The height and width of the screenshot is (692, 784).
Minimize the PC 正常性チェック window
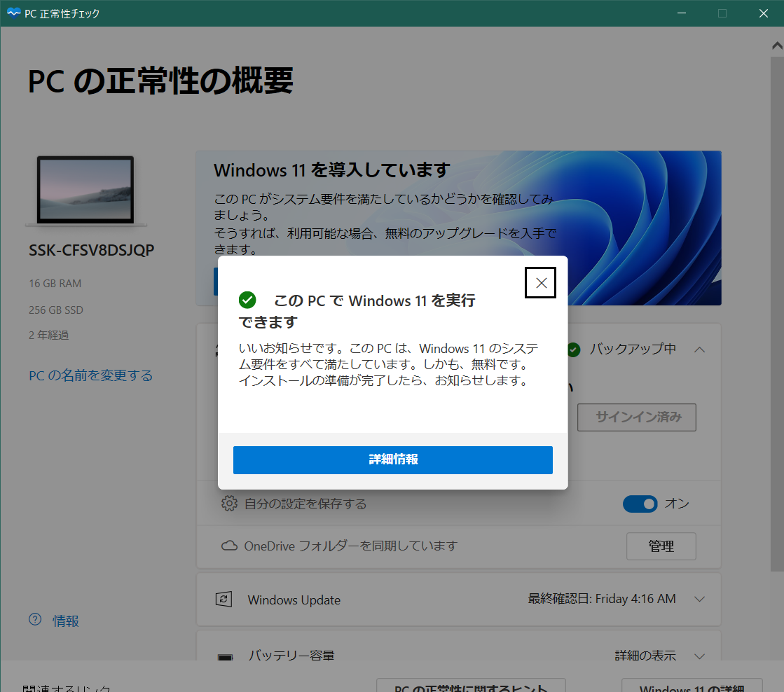682,13
